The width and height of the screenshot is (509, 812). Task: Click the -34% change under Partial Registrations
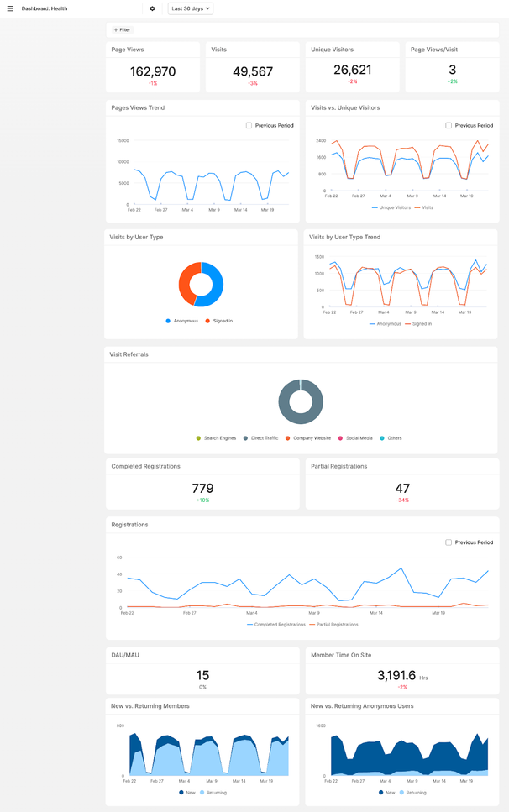pyautogui.click(x=402, y=500)
